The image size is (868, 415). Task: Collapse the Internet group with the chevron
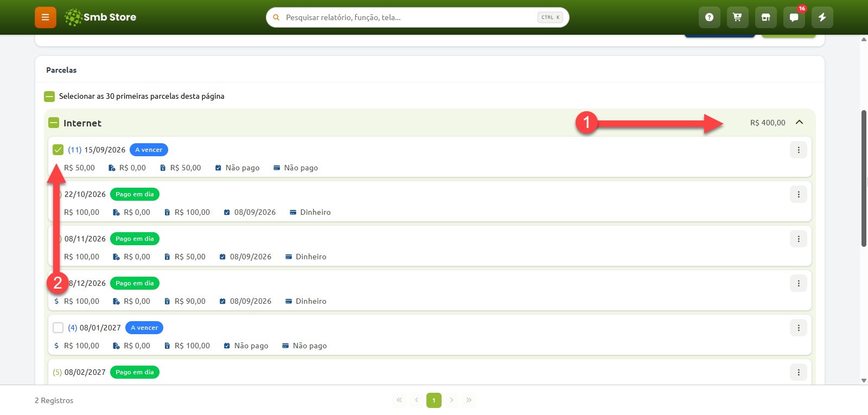pos(799,123)
